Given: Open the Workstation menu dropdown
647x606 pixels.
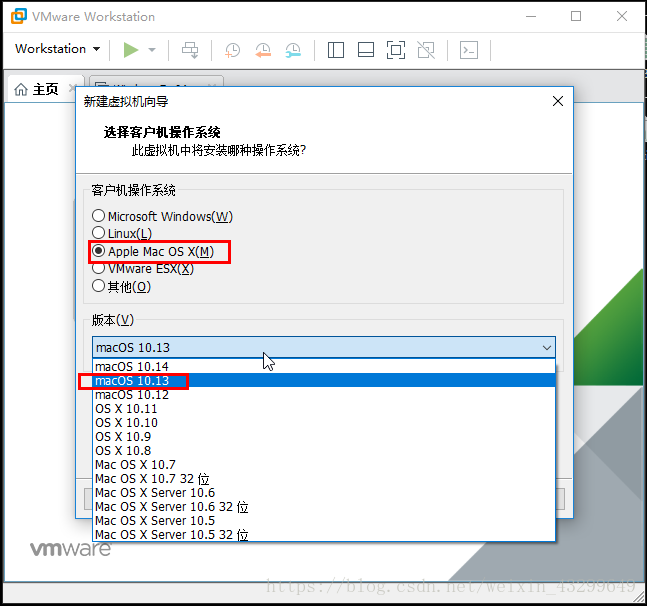Looking at the screenshot, I should pyautogui.click(x=57, y=49).
